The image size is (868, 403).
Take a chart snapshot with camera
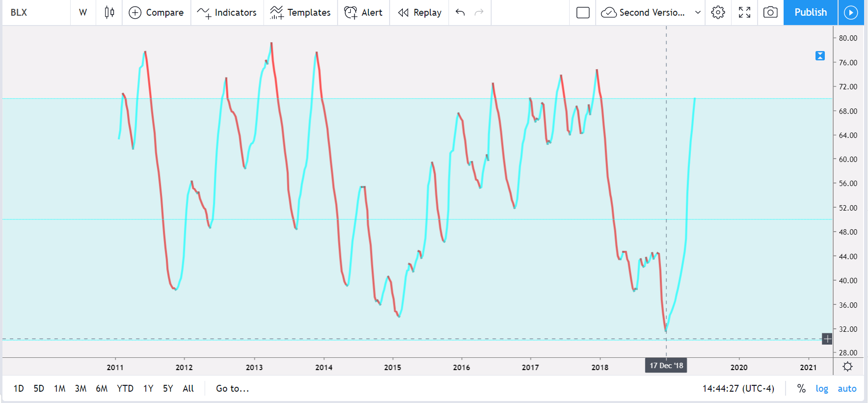point(770,12)
